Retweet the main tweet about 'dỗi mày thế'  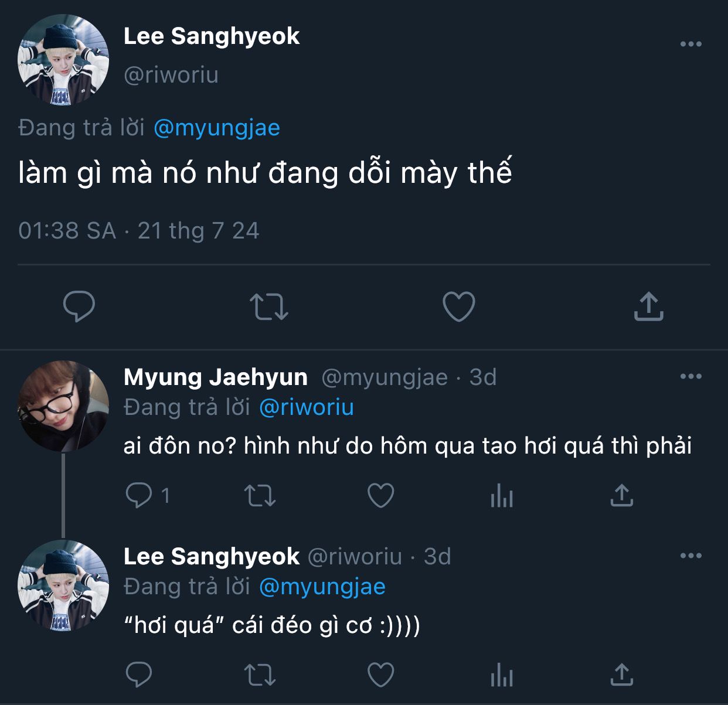point(268,306)
